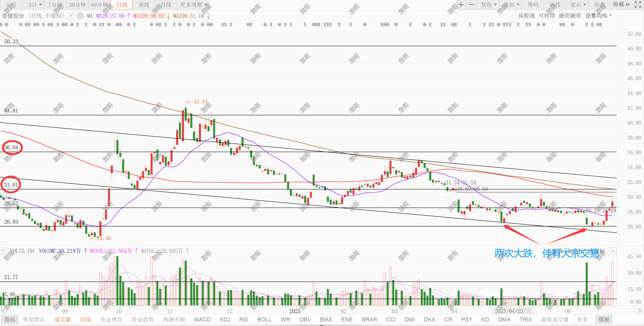Select the 日线 daily tab

(122, 5)
